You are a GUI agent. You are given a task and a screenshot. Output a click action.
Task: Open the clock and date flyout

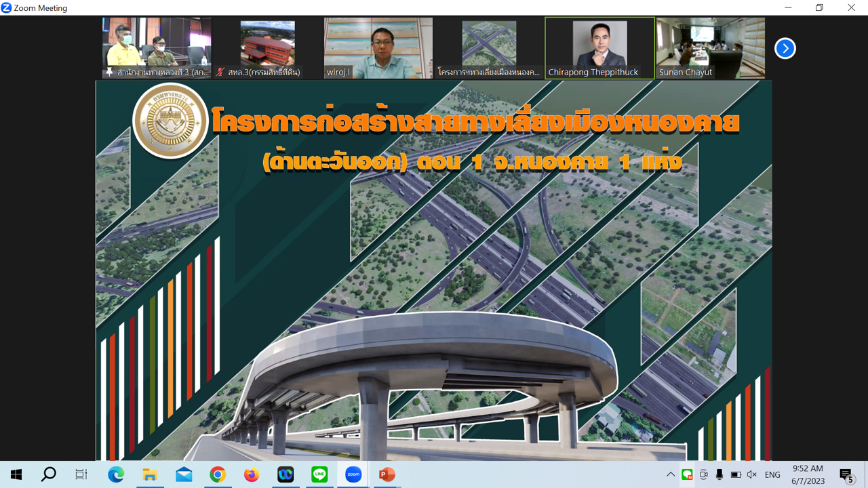tap(808, 474)
